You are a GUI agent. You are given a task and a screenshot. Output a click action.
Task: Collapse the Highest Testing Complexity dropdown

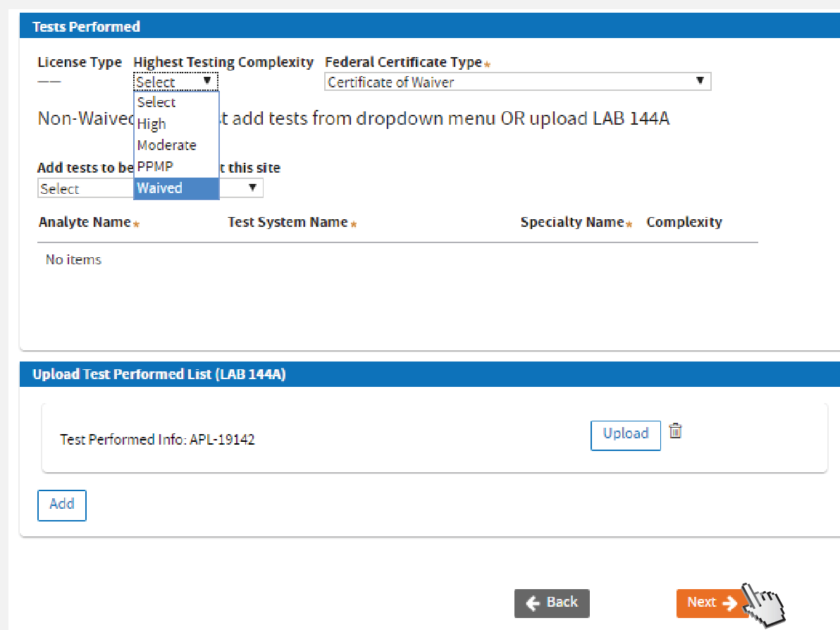[x=175, y=82]
